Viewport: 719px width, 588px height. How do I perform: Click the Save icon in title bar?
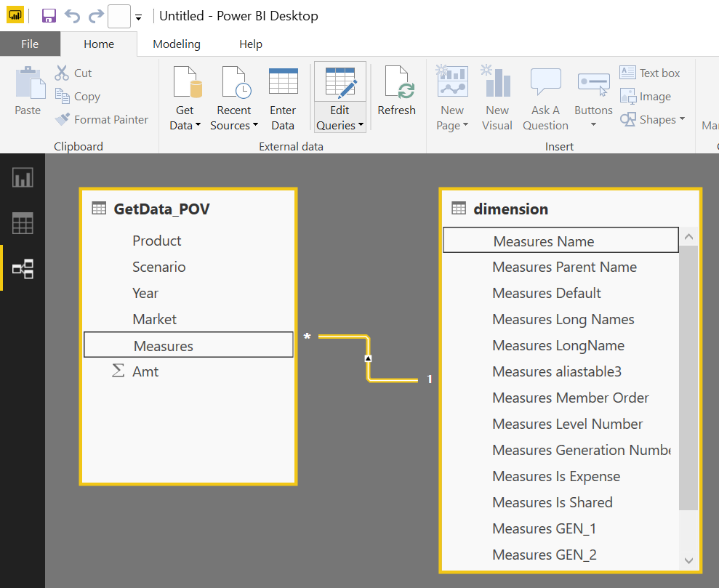(49, 16)
